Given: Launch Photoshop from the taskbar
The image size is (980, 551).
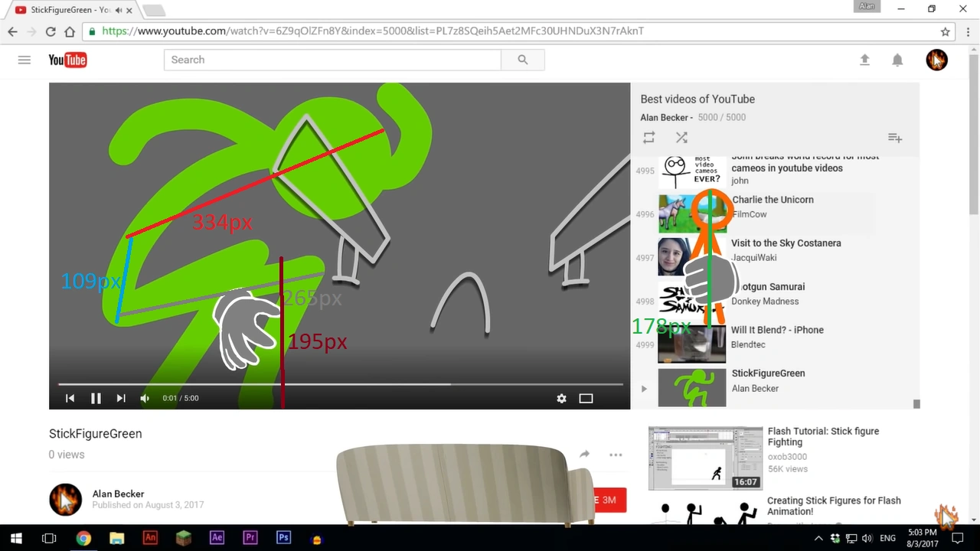Looking at the screenshot, I should (283, 538).
